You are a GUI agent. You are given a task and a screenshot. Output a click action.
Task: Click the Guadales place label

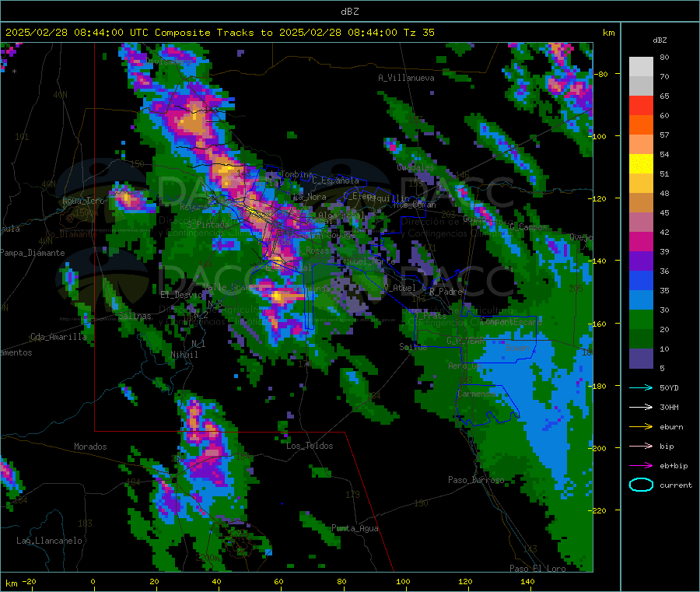(415, 167)
